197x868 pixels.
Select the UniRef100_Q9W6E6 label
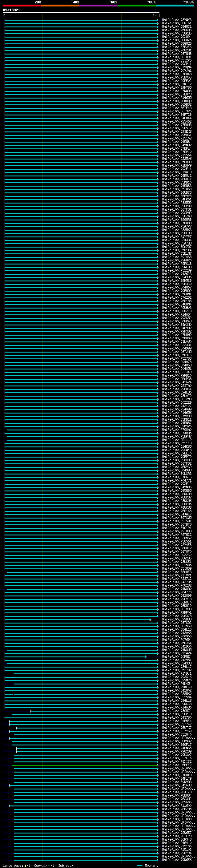point(177,860)
